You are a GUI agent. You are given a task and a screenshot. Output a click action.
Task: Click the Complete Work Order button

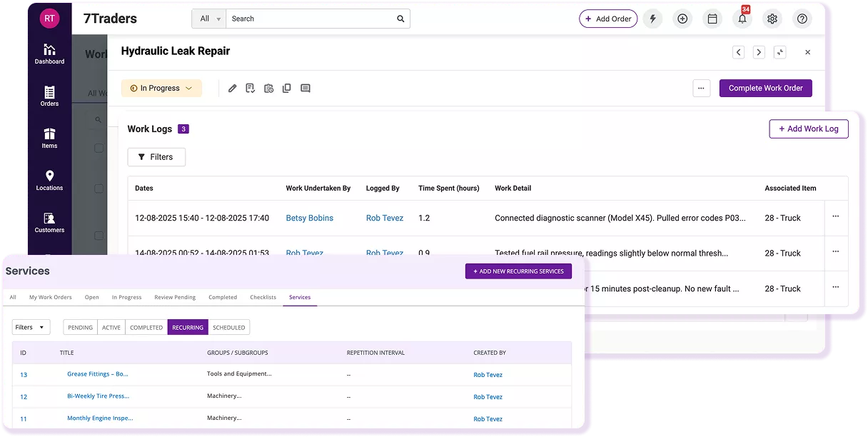coord(765,88)
